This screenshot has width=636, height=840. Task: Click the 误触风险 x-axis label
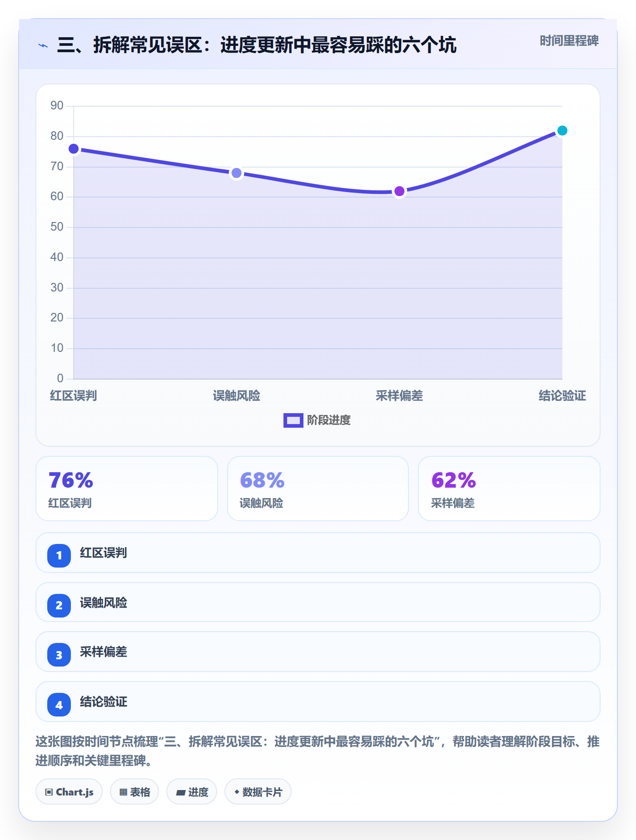(236, 396)
